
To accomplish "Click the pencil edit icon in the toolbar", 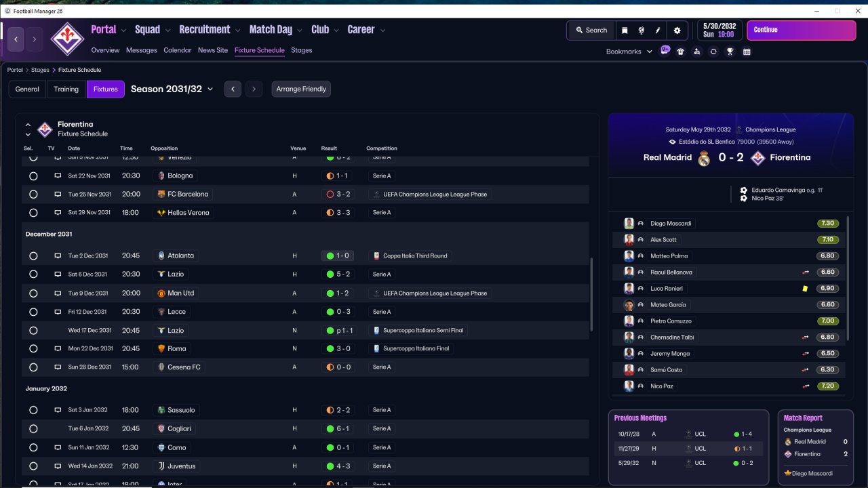I will [658, 30].
